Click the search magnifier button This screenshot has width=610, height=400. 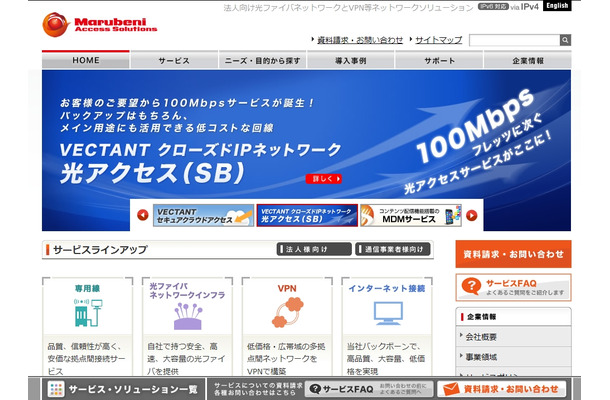point(565,40)
